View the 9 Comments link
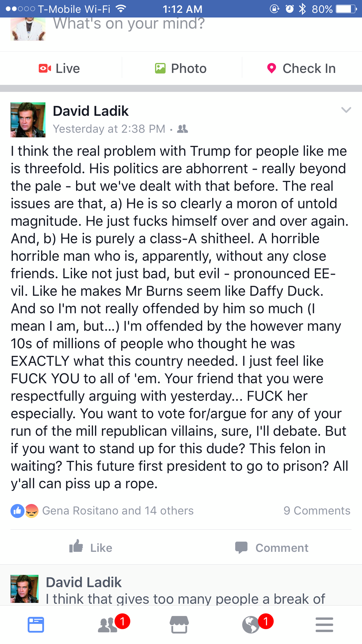The height and width of the screenshot is (644, 362). [x=317, y=511]
